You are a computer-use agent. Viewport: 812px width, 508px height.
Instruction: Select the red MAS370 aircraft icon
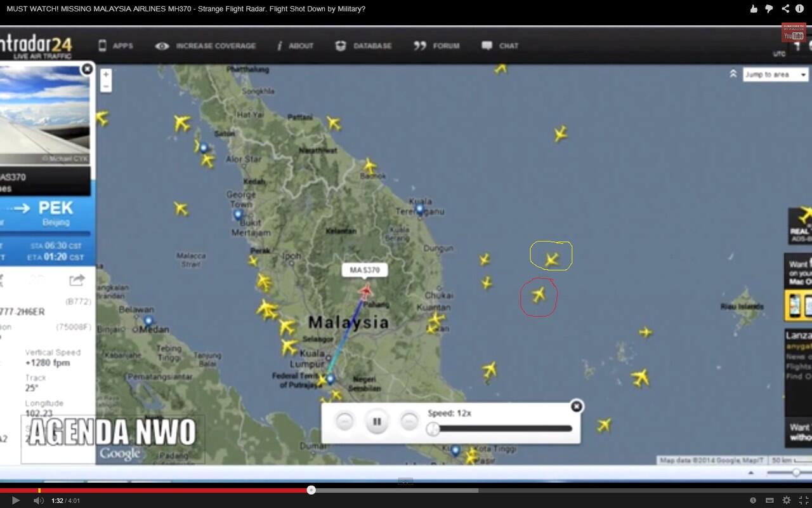pos(365,291)
